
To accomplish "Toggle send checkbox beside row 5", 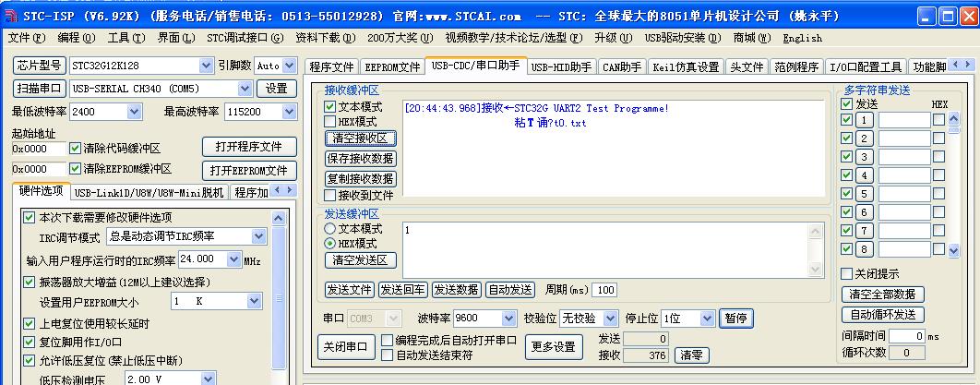I will (846, 194).
